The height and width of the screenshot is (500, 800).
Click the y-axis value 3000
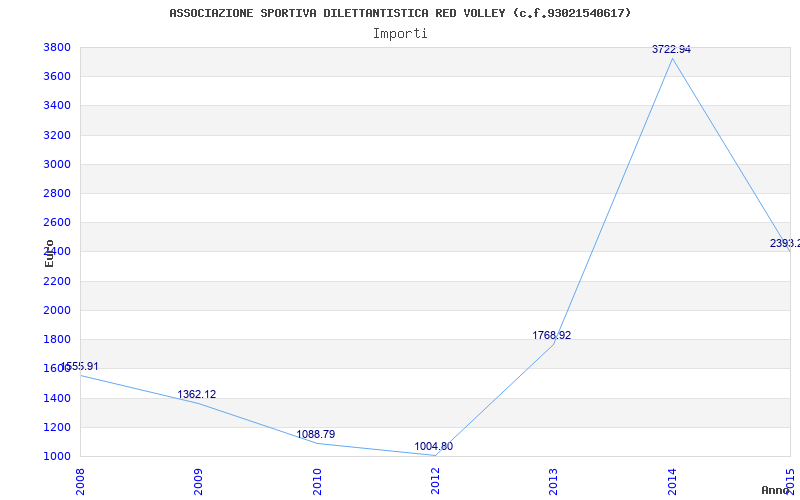tap(57, 164)
